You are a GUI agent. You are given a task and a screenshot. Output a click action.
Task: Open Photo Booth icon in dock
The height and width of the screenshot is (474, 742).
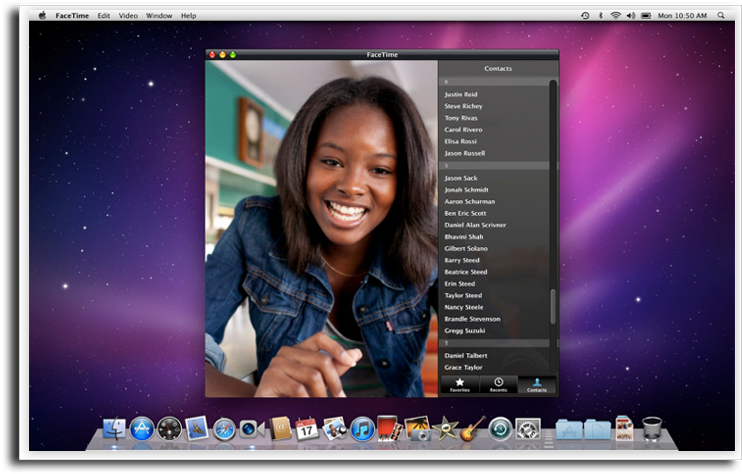[x=389, y=429]
